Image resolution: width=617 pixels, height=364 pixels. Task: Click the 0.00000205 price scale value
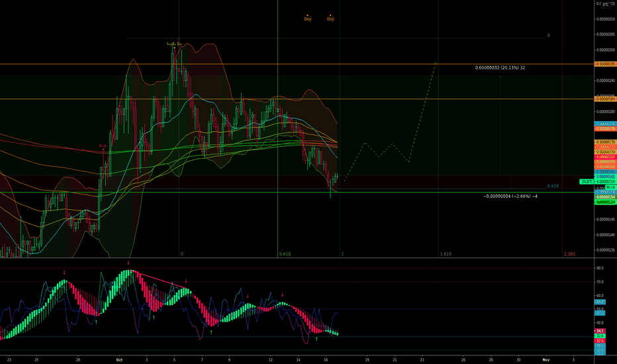pos(606,34)
